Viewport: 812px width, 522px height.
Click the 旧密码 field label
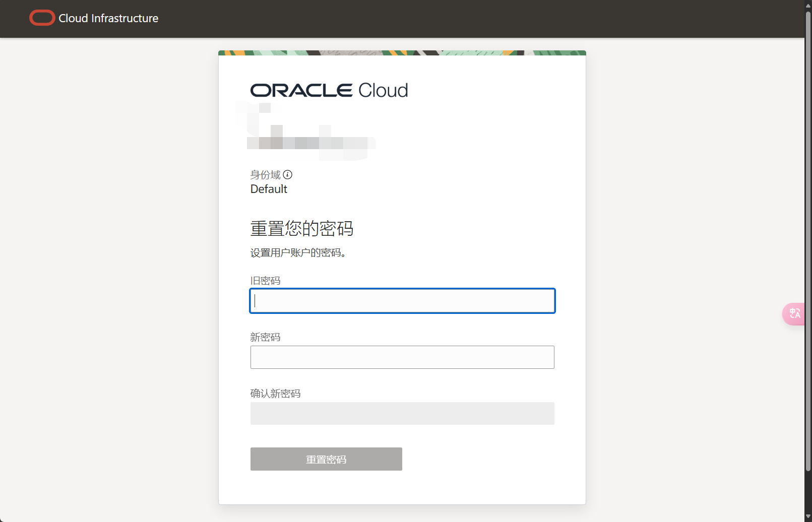click(x=265, y=281)
